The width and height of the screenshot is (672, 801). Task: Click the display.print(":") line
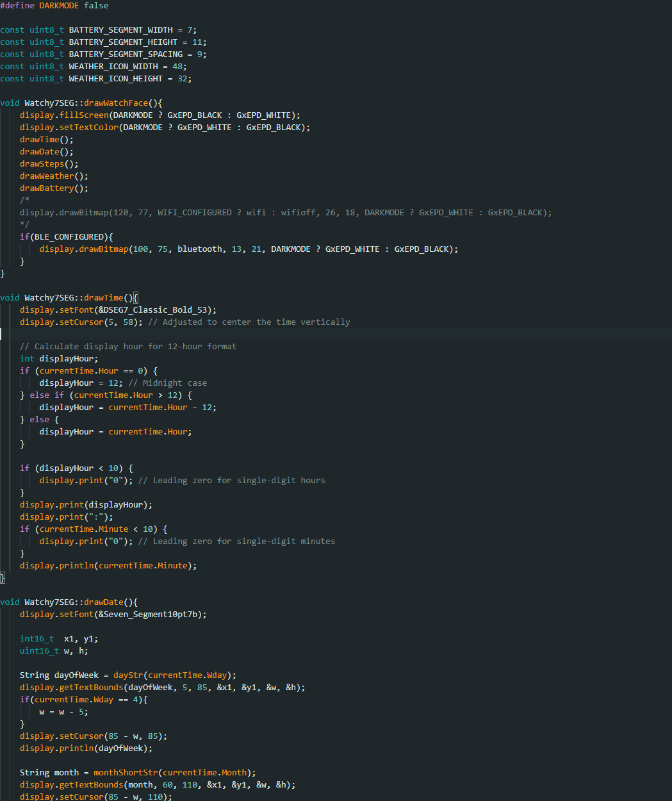(67, 517)
